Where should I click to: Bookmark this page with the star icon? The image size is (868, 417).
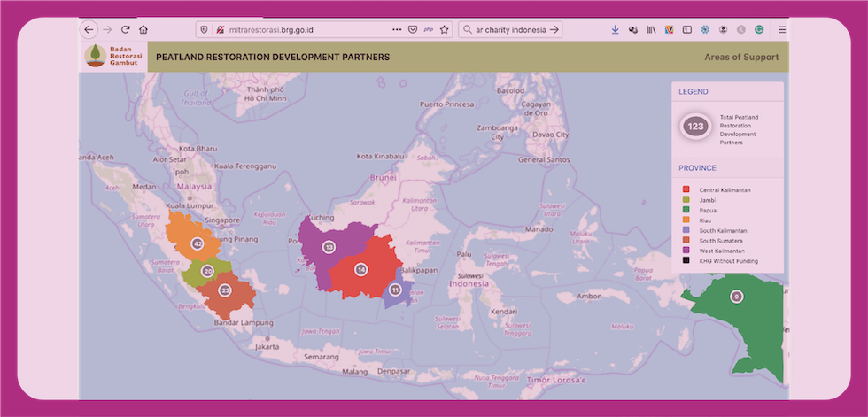444,30
